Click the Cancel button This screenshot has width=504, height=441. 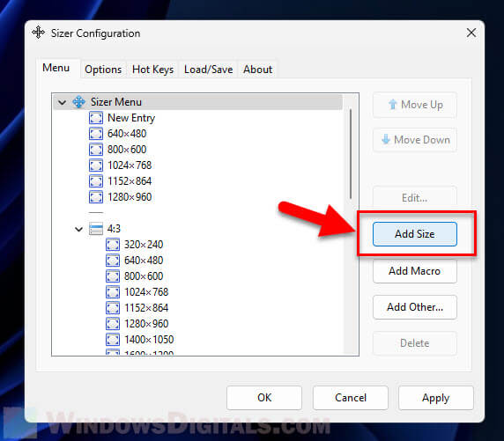pos(351,398)
